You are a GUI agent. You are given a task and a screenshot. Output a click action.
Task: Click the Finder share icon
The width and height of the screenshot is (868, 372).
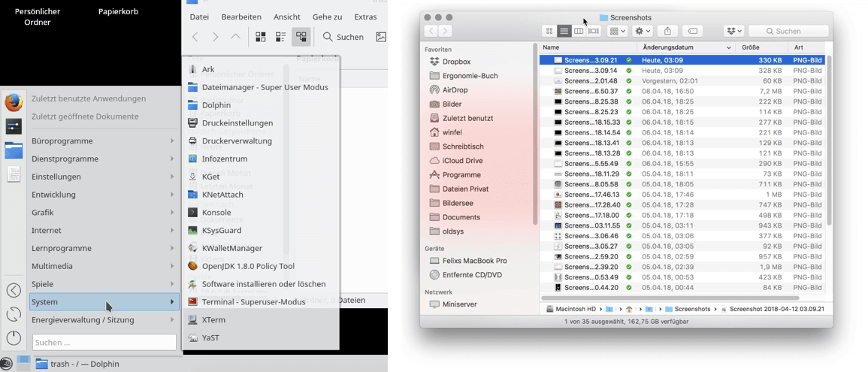667,31
